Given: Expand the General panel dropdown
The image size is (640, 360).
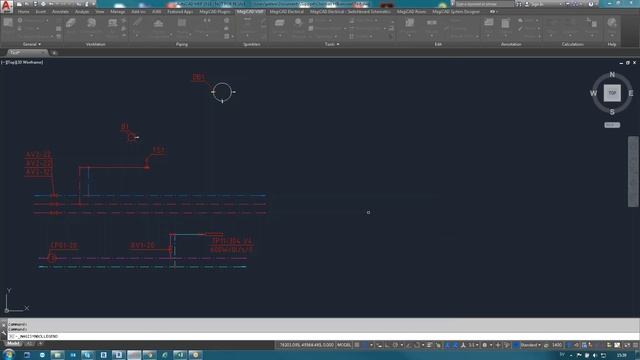Looking at the screenshot, I should coord(31,44).
